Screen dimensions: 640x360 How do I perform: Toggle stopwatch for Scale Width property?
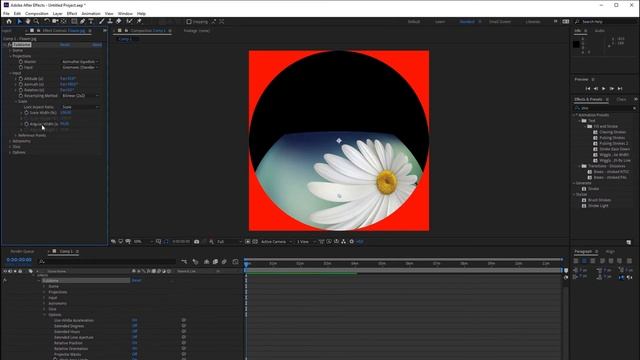pos(27,113)
